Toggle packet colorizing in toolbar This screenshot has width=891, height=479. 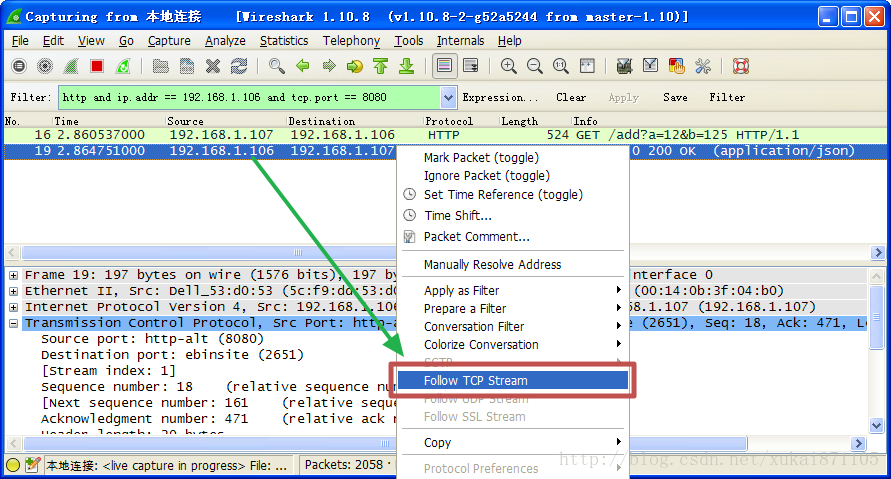point(443,66)
